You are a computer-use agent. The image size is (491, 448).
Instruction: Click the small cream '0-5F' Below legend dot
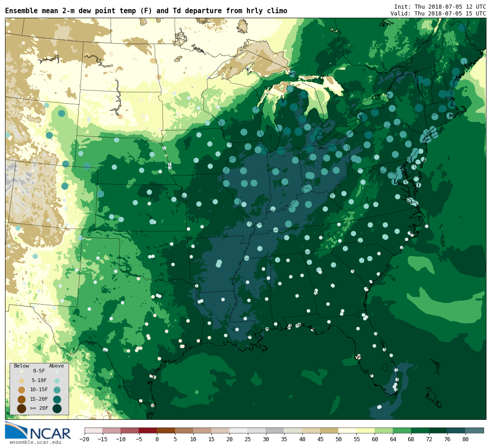point(22,371)
